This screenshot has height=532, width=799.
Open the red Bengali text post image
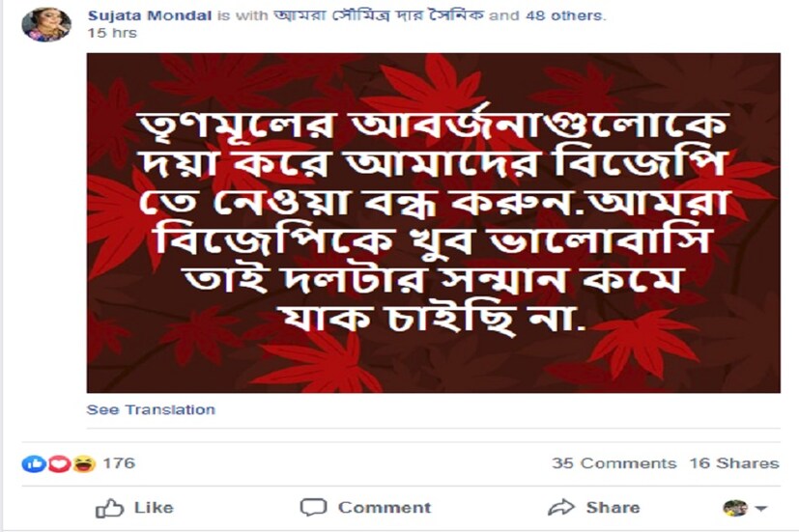tap(433, 222)
